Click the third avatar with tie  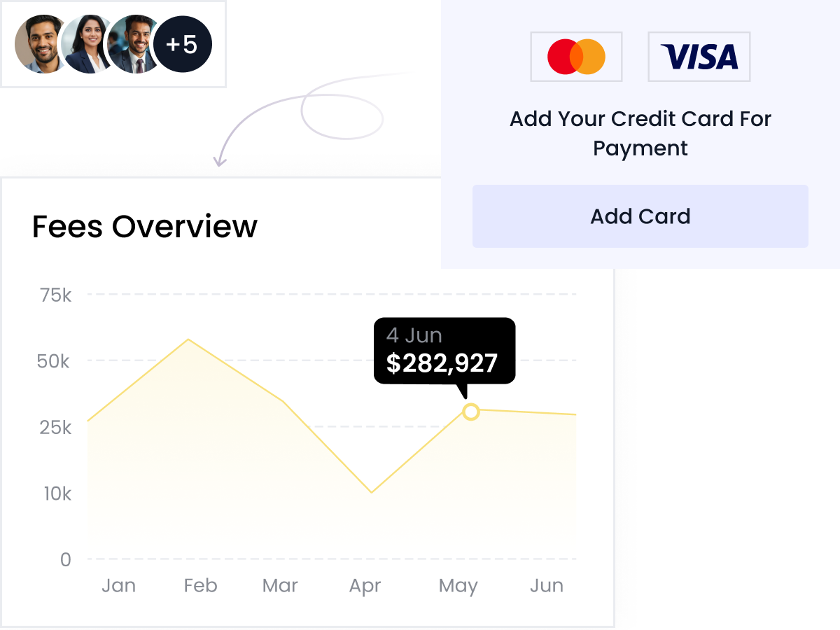(133, 45)
